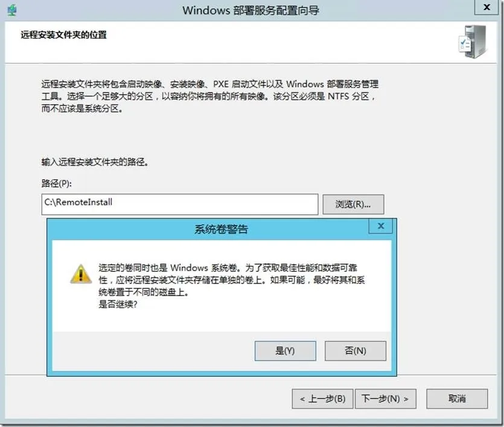The image size is (504, 427).
Task: Click the Windows 部署服务配置向导 title text
Action: point(250,10)
